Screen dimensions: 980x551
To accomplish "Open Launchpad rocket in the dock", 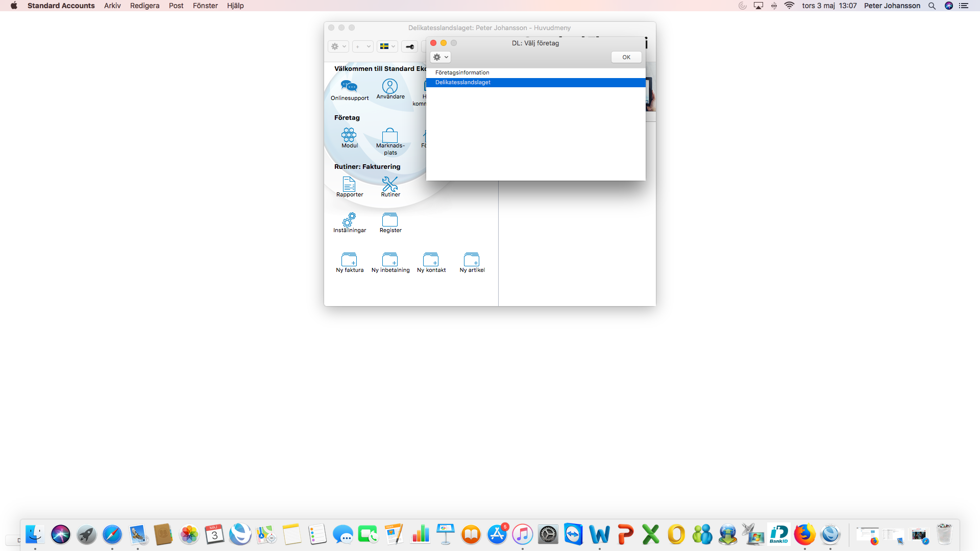I will pyautogui.click(x=86, y=534).
